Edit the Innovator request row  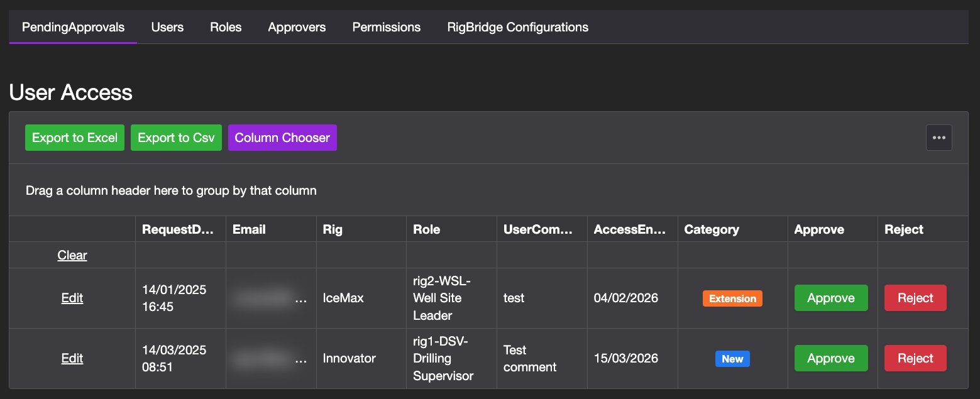tap(72, 358)
